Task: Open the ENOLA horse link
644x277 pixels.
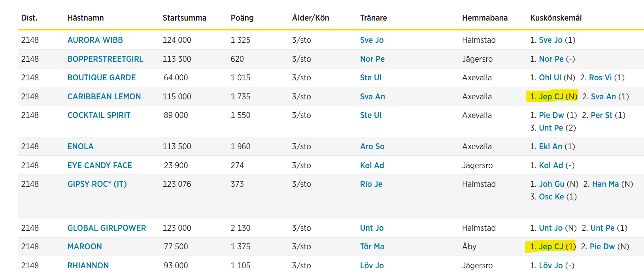Action: [80, 146]
